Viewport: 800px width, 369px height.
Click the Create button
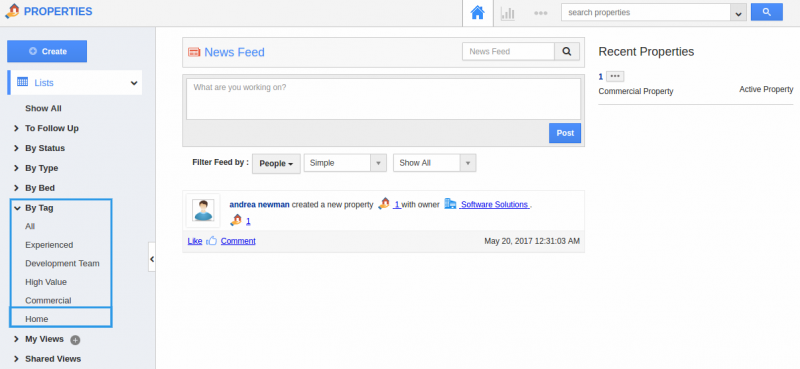point(47,51)
